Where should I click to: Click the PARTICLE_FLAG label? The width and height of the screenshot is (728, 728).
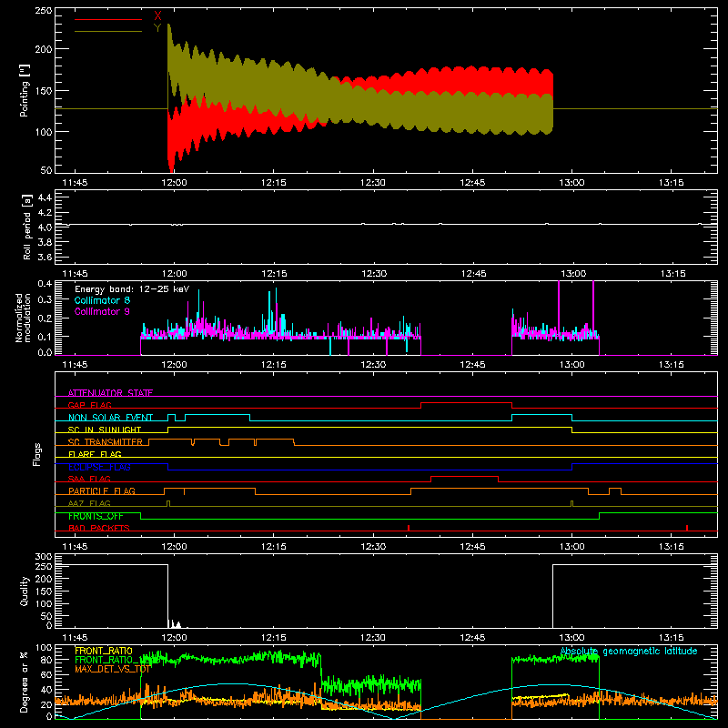coord(102,491)
